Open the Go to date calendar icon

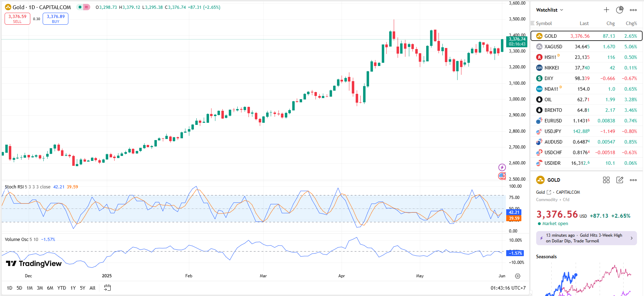coord(108,288)
